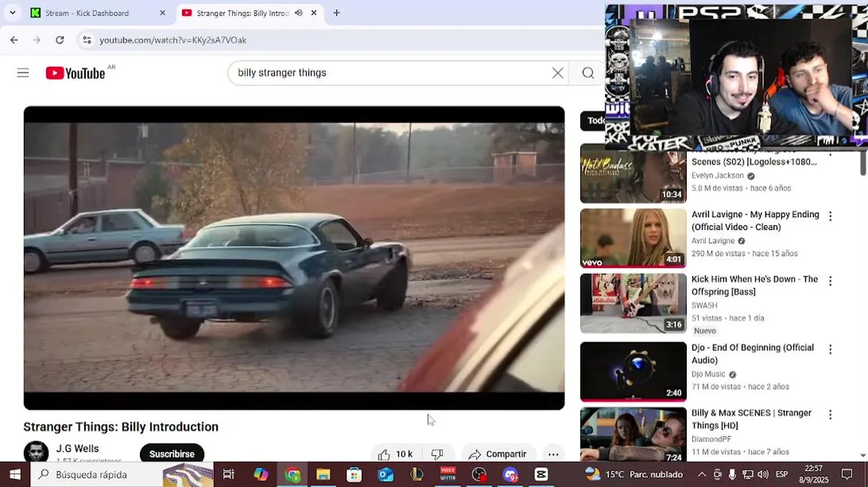Click the 'SWASH' channel name
This screenshot has height=487, width=868.
pos(704,305)
